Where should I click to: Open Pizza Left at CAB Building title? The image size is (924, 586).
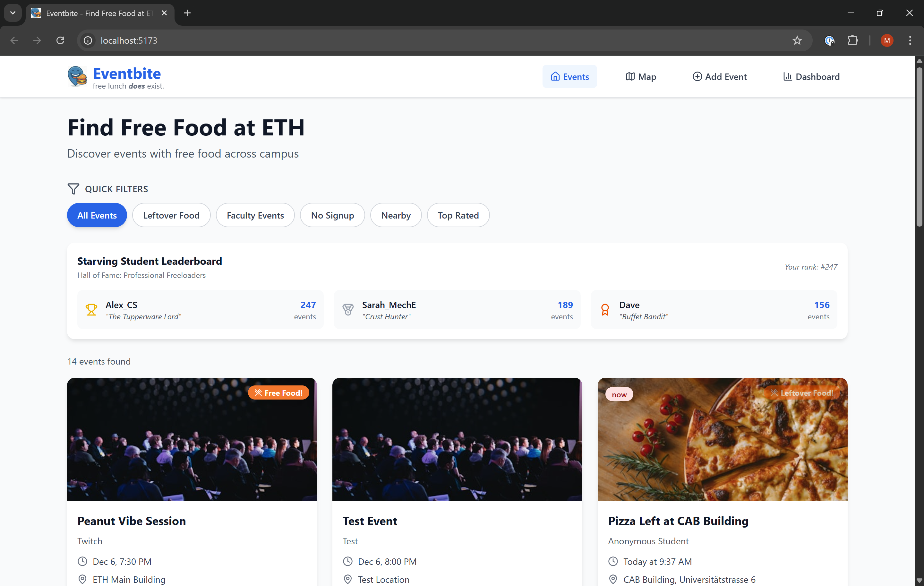click(678, 521)
